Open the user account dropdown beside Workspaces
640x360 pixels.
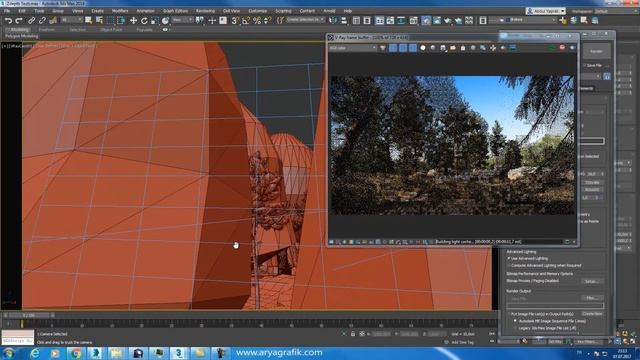coord(546,11)
